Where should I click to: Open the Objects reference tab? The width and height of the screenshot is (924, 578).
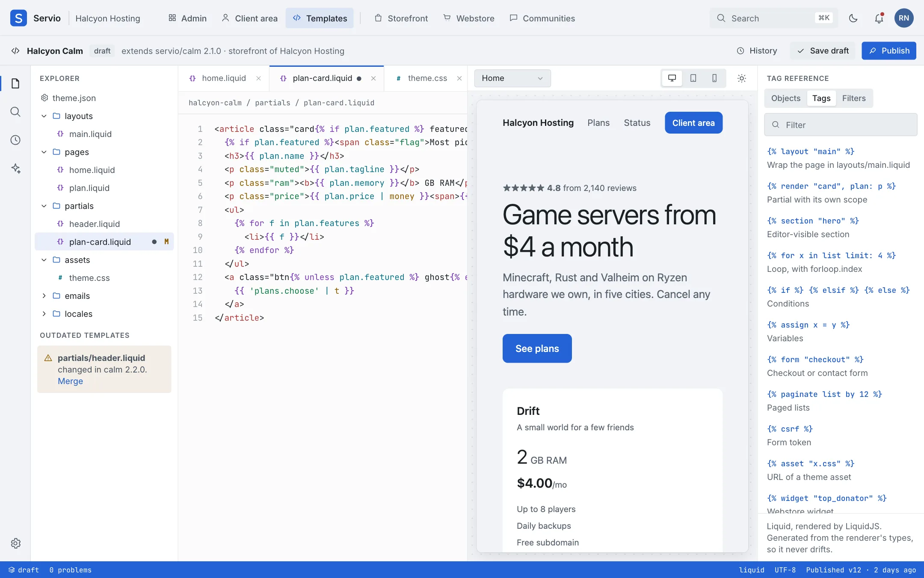[785, 98]
